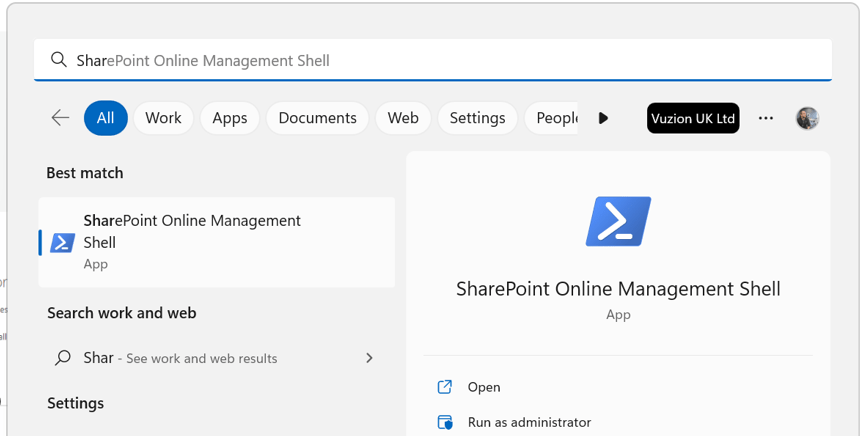Select the All filter tab

(105, 118)
